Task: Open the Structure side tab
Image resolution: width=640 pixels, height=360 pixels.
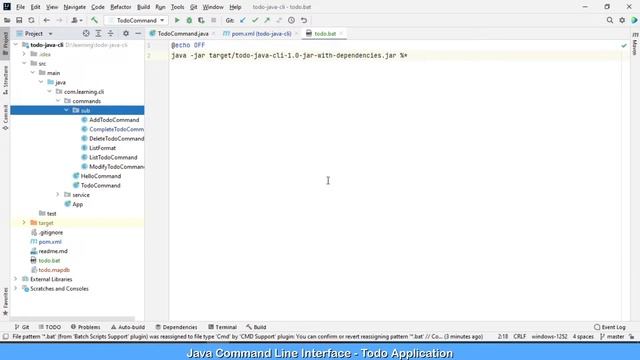Action: tap(5, 80)
